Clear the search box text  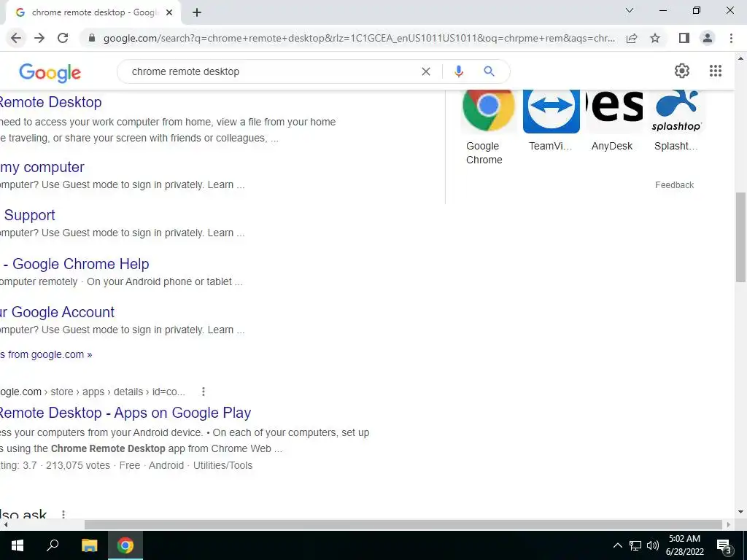point(426,71)
